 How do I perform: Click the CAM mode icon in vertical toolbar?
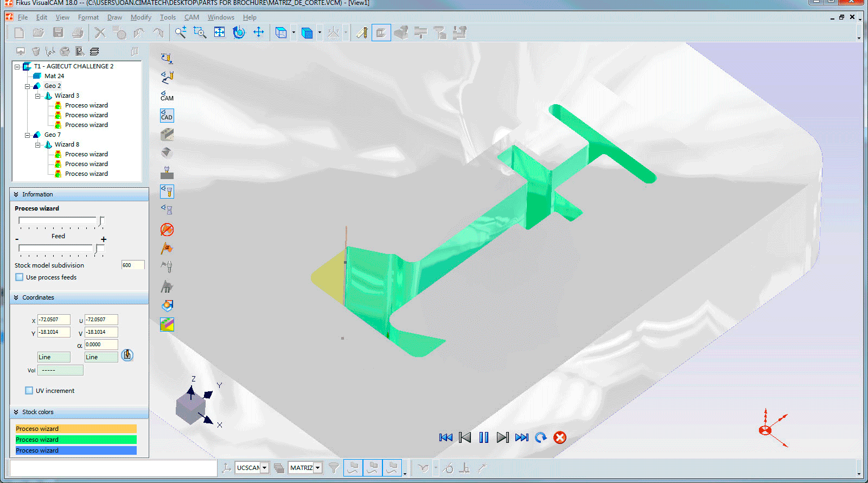point(167,96)
